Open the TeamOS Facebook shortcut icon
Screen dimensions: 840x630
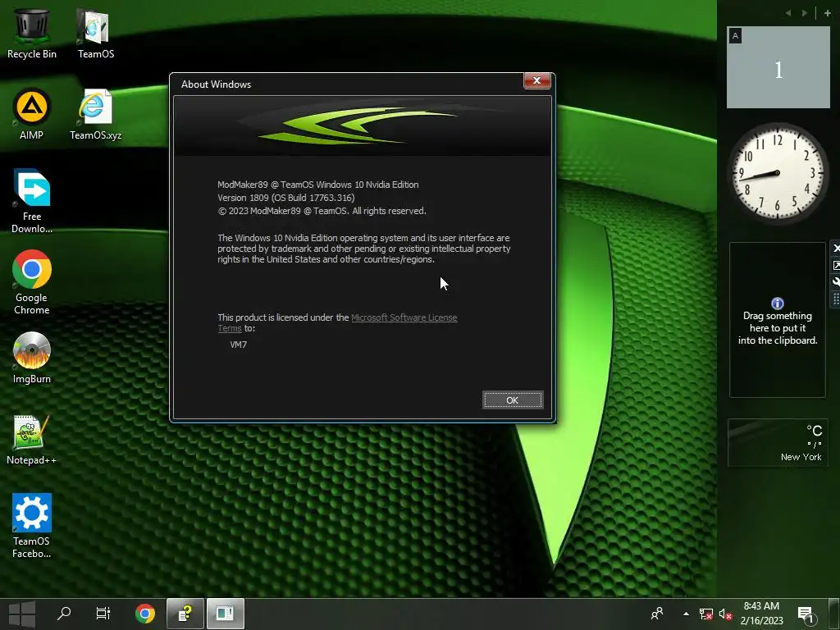coord(32,526)
